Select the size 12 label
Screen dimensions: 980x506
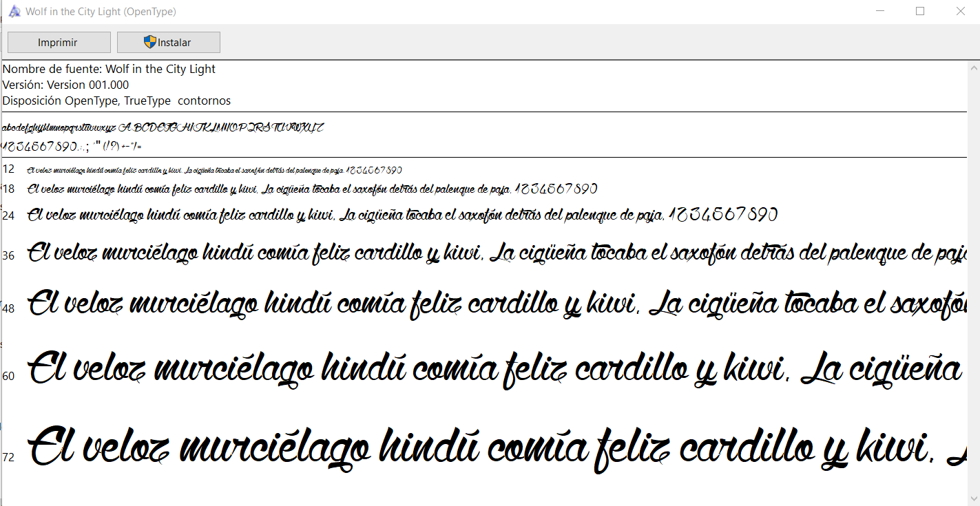tap(9, 168)
